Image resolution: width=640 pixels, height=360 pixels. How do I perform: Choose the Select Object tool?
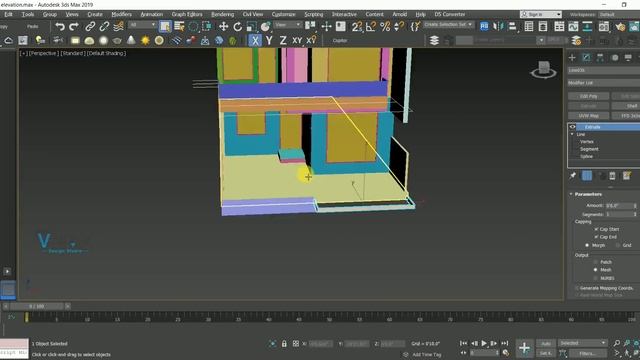click(x=165, y=27)
